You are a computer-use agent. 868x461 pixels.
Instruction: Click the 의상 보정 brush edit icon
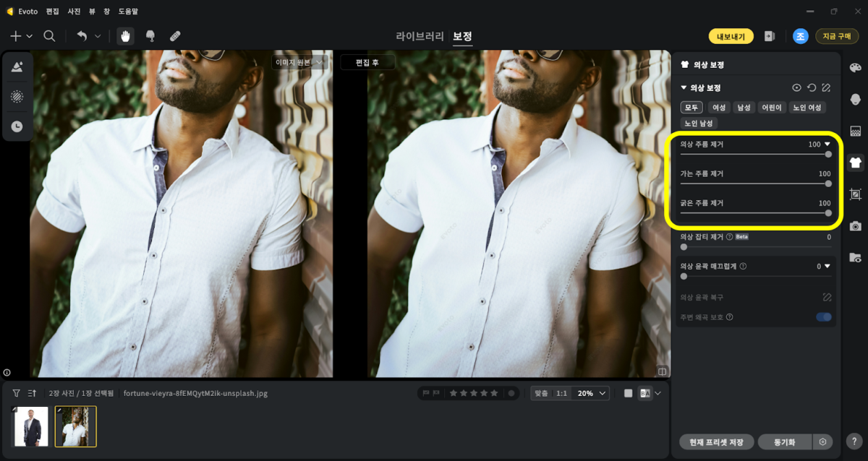[x=826, y=87]
